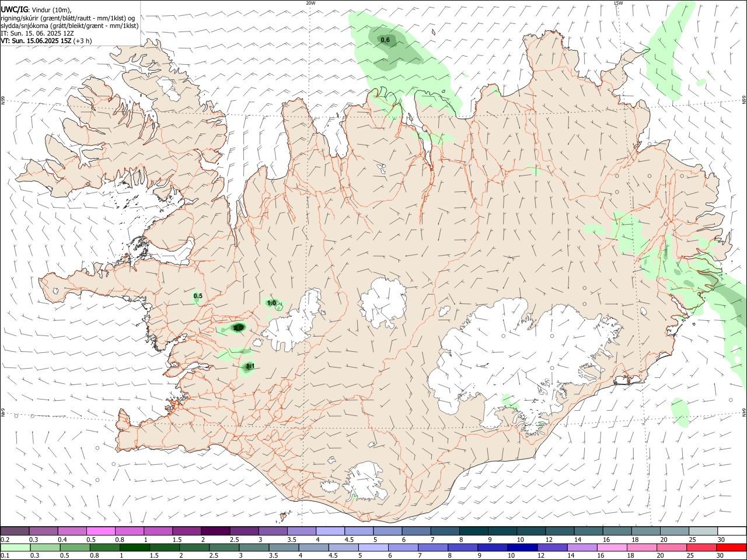Pick the palest green 0.1–0.3 rain scale swatch

(15, 547)
